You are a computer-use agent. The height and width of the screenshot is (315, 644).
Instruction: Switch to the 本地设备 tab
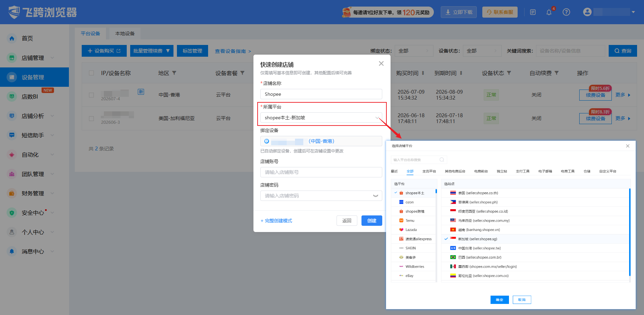pyautogui.click(x=125, y=34)
